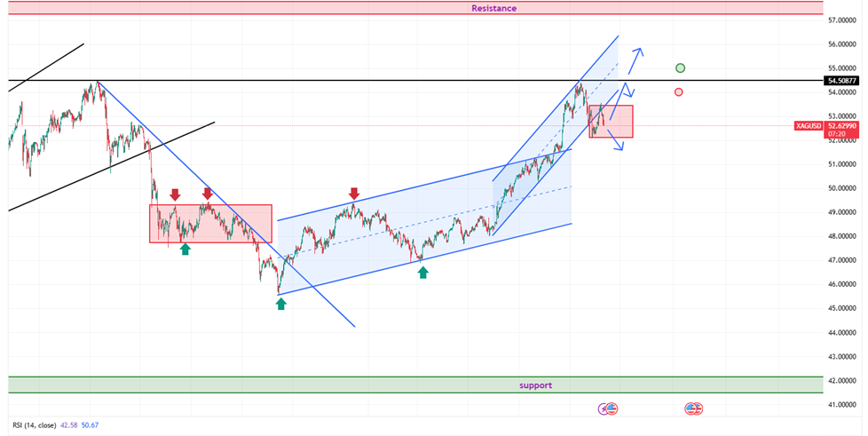Select the purple lightning event icon

tap(604, 408)
